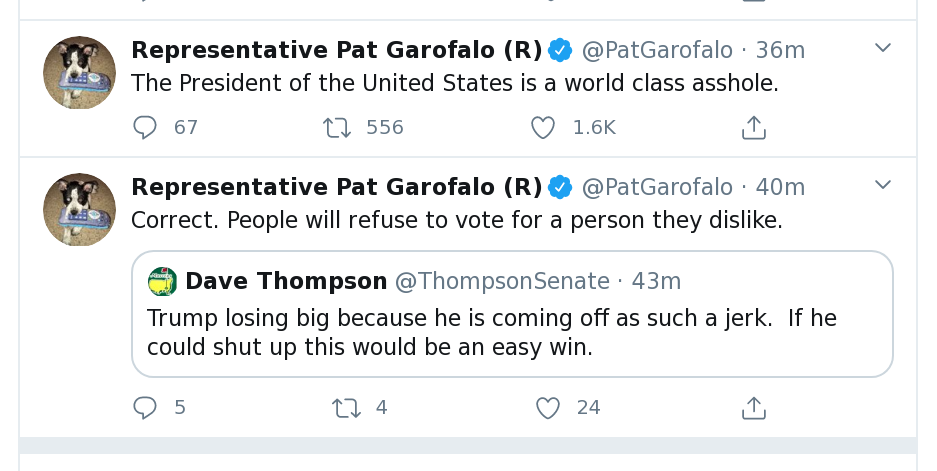Click the 40m timestamp link
The image size is (937, 471).
tap(780, 187)
